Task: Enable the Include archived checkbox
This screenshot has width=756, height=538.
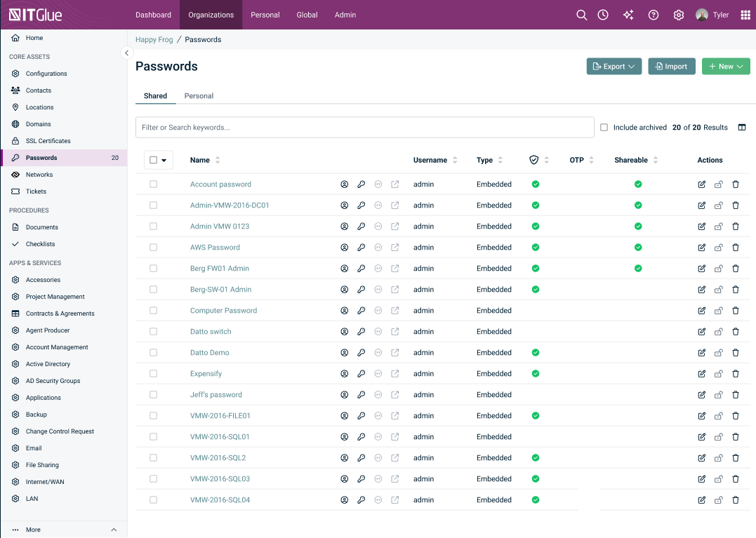Action: 604,128
